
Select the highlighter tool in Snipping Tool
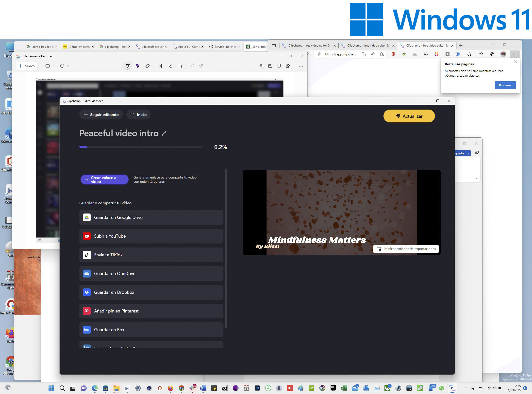click(138, 66)
